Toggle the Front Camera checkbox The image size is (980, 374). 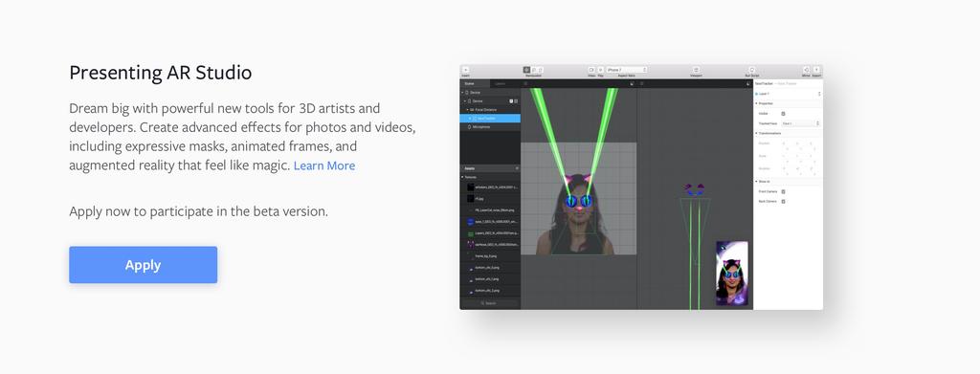[783, 191]
